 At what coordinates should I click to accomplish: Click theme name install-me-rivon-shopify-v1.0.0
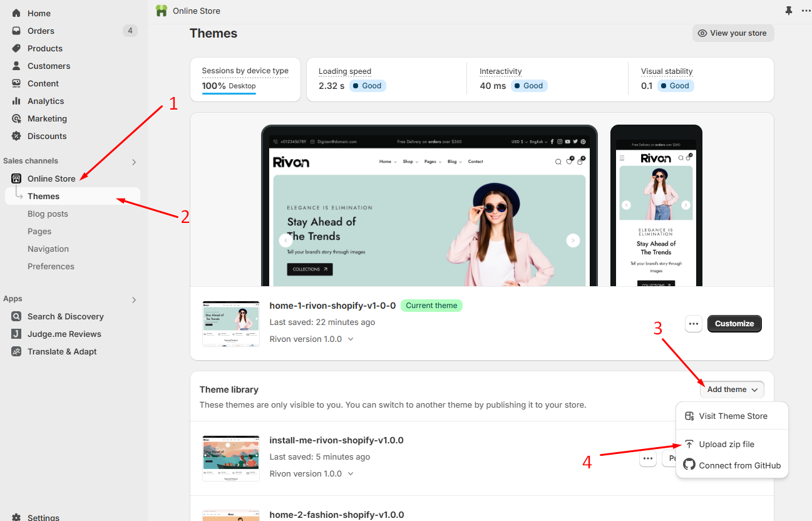(336, 440)
